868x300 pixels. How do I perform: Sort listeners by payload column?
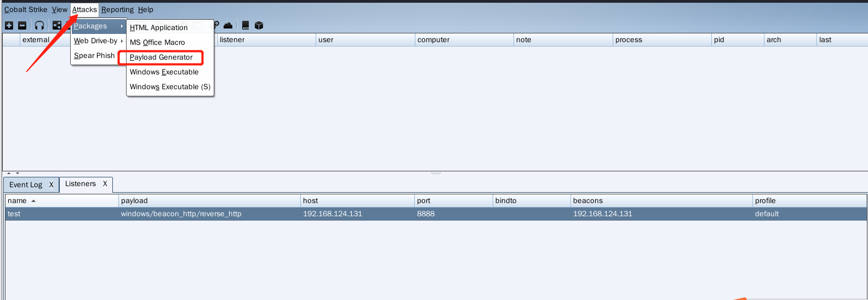coord(209,200)
